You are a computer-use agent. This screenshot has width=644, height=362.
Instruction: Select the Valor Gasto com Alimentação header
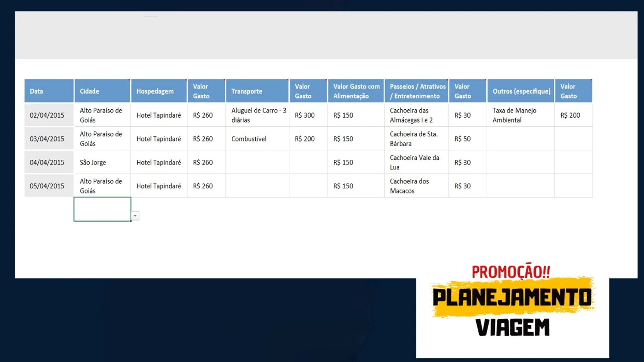pos(356,91)
